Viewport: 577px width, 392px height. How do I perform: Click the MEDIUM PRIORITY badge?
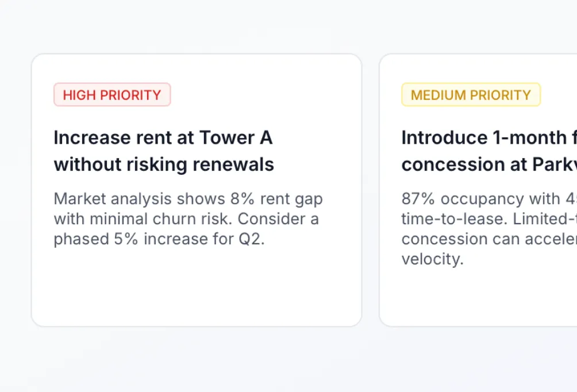(x=471, y=94)
